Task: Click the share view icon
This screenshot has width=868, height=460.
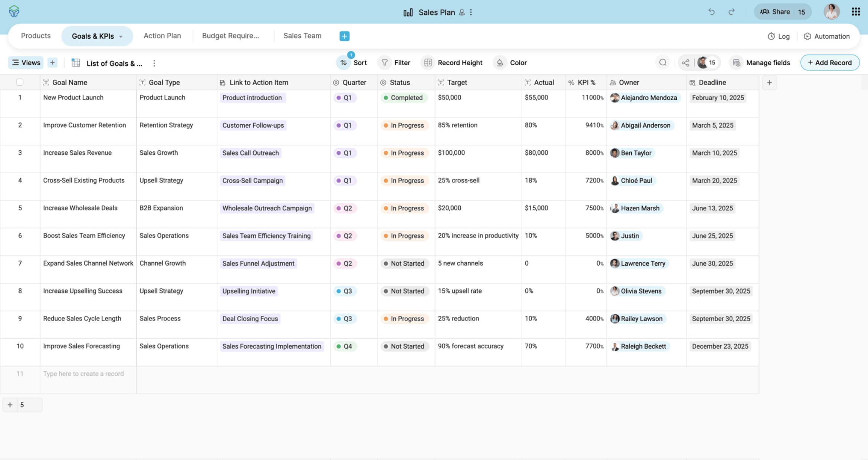Action: point(685,63)
